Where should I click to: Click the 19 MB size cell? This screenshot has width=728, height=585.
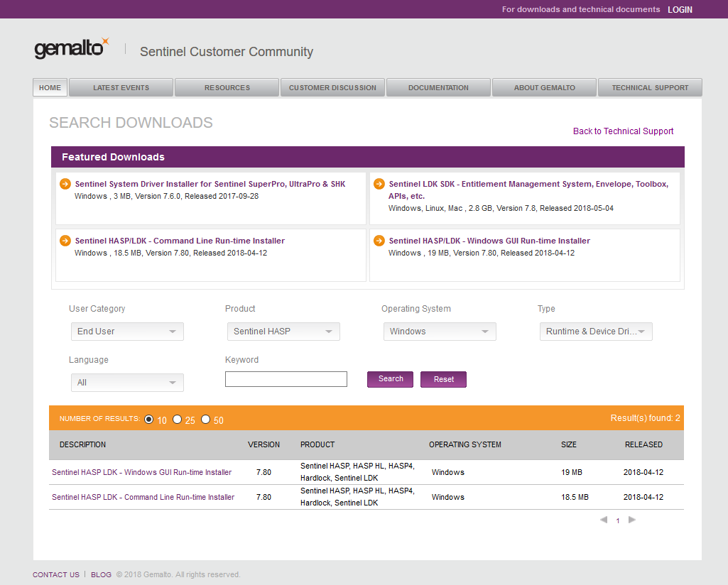tap(572, 472)
